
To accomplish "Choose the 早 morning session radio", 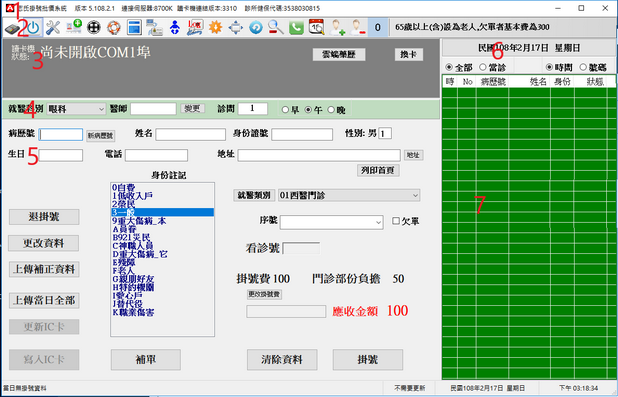I will [285, 110].
